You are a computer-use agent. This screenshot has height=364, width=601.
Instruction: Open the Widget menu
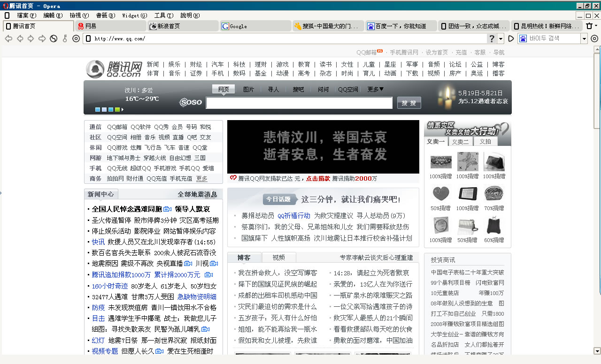click(135, 15)
